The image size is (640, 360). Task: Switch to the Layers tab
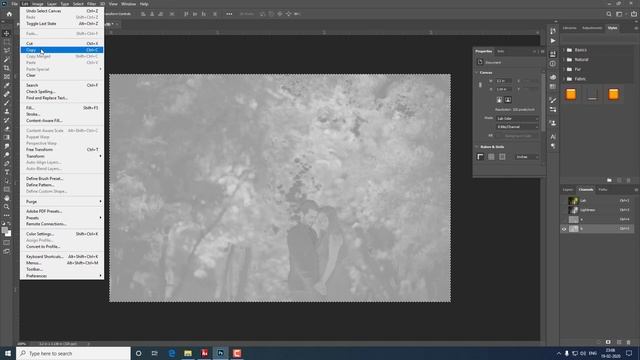tap(568, 189)
